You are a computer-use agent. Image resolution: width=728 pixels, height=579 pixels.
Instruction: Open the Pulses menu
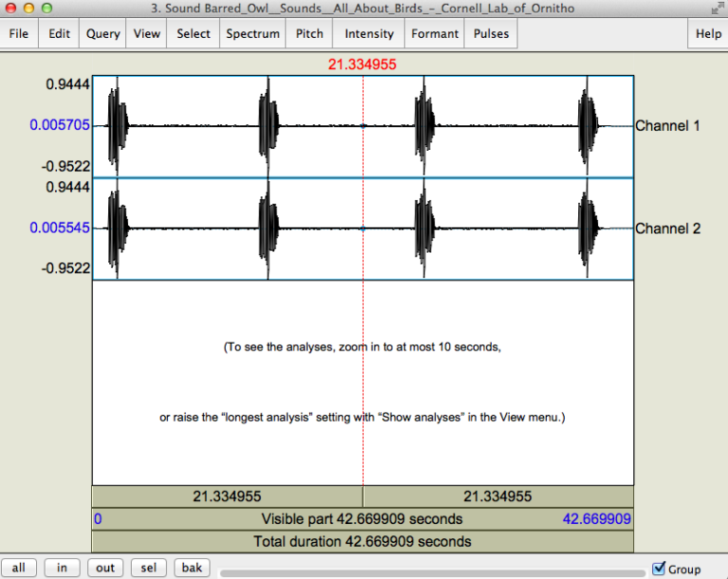point(491,34)
